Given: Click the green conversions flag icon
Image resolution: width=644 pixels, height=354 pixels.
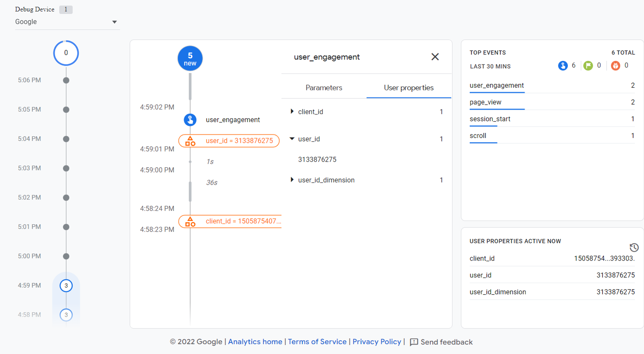Looking at the screenshot, I should click(588, 66).
